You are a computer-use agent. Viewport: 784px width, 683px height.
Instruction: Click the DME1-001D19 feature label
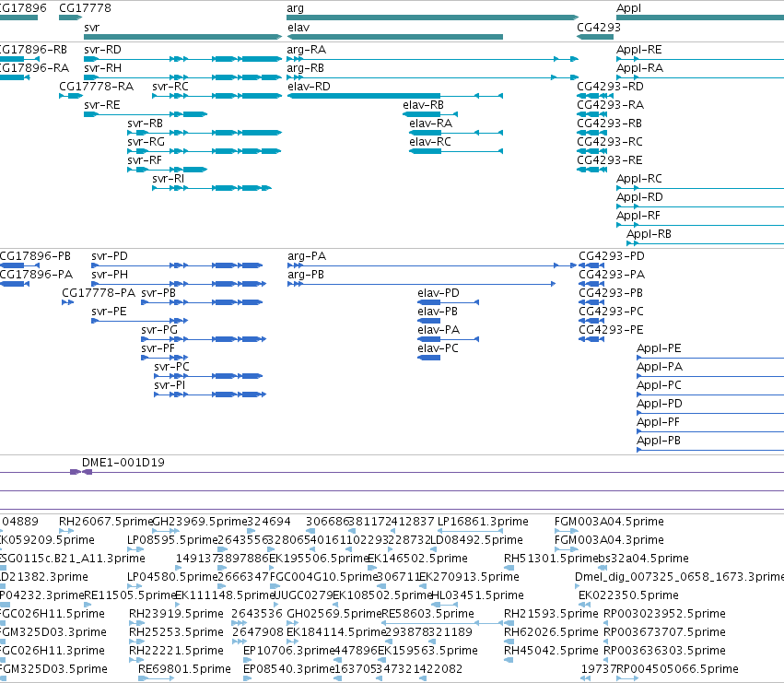pos(123,463)
